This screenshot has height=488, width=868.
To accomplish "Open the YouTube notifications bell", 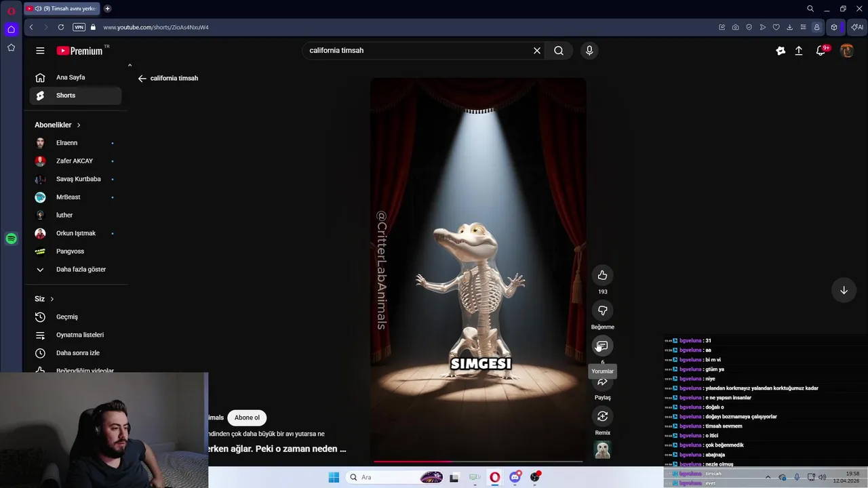I will (821, 50).
